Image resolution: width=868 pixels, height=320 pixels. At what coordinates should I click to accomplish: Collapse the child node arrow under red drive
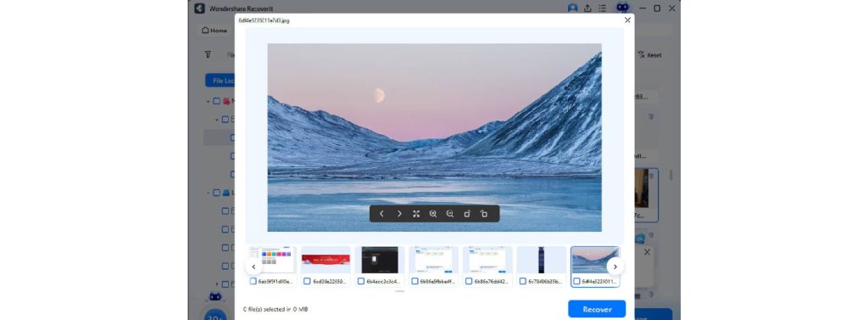pos(217,119)
